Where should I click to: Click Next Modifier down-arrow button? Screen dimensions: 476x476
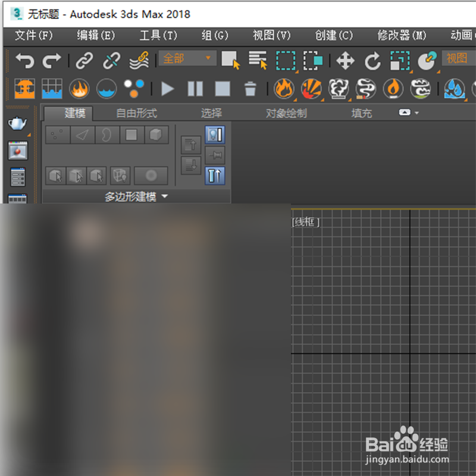[x=190, y=165]
